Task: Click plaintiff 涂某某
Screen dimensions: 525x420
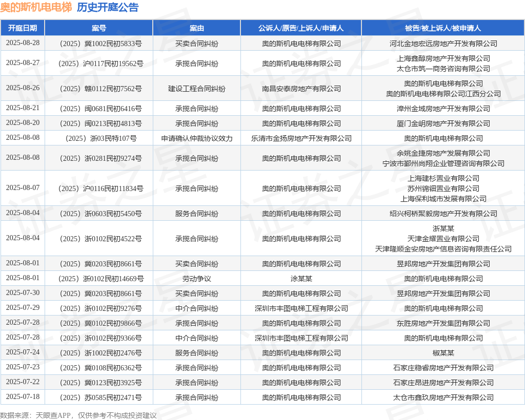Action: click(x=301, y=279)
